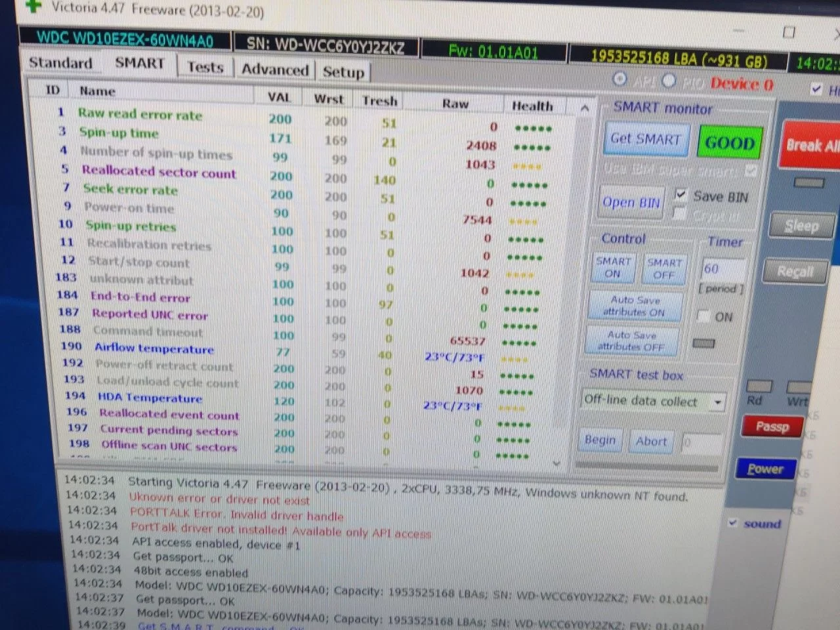Open the Setup tab
840x630 pixels.
pyautogui.click(x=343, y=72)
